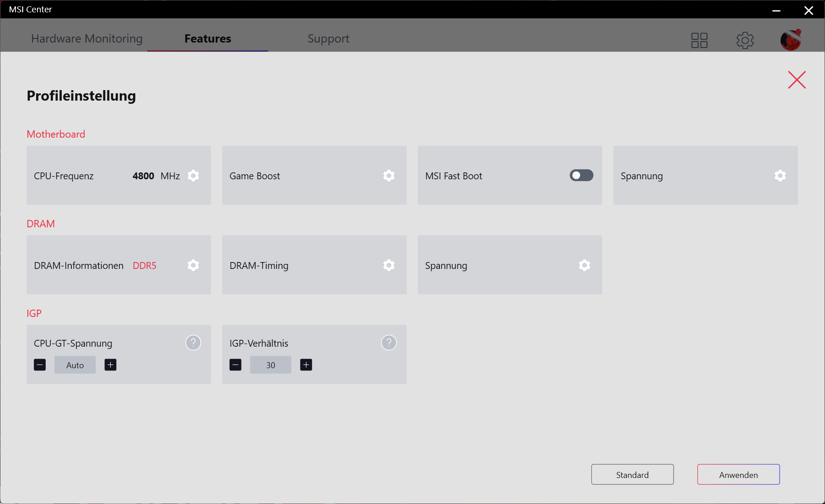Screen dimensions: 825x504
Task: Toggle the MSI Fast Boot switch
Action: click(581, 175)
